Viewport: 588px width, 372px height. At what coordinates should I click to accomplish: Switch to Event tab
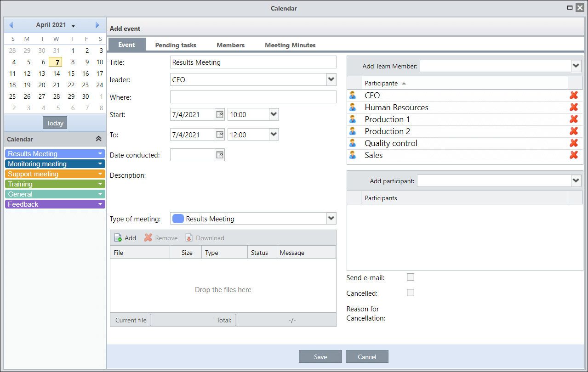pos(127,45)
